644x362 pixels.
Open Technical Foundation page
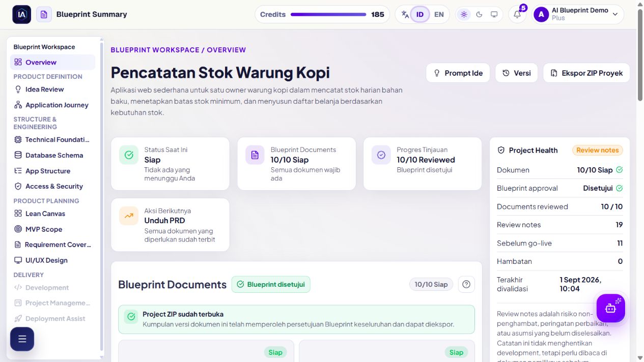click(52, 139)
